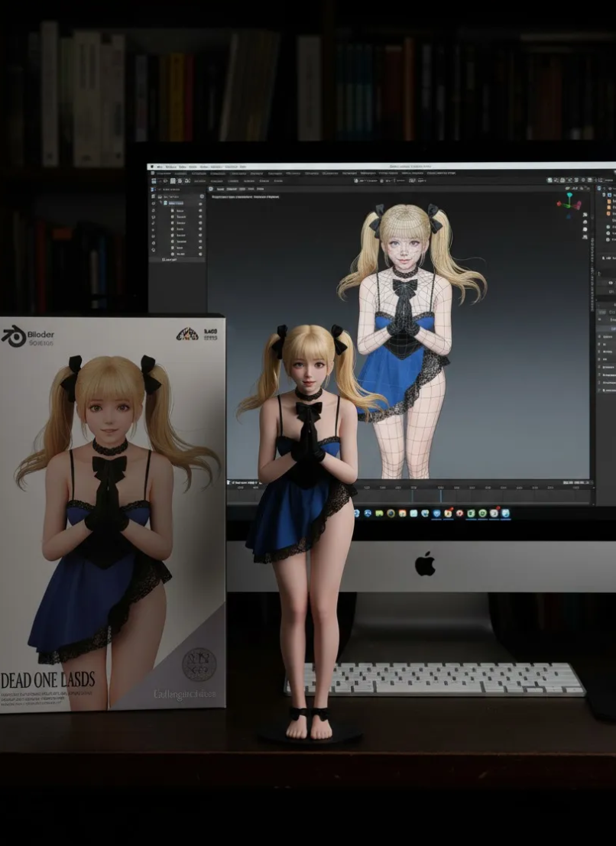Screen dimensions: 616x846
Task: Toggle eye icon of selected outliner collection
Action: (x=201, y=203)
